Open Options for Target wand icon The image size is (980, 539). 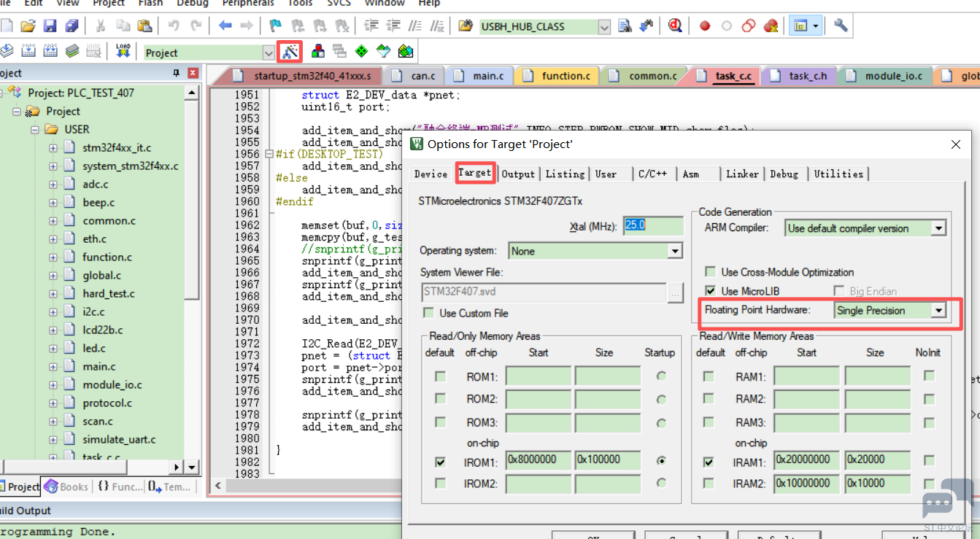point(290,52)
